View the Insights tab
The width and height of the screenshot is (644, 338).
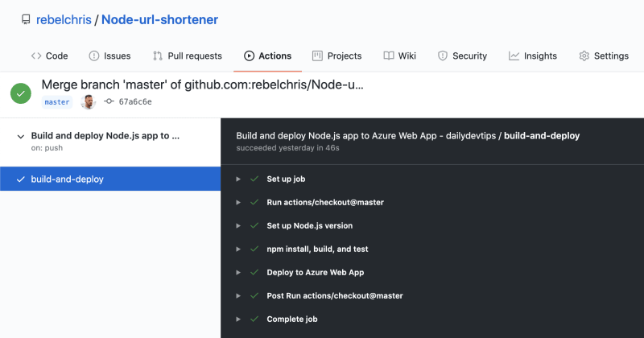tap(533, 56)
